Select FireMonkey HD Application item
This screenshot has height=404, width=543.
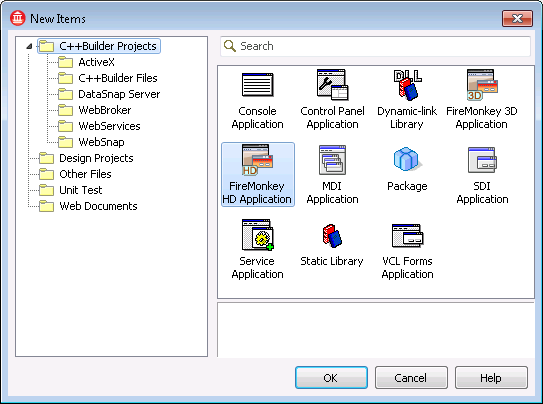tap(258, 174)
